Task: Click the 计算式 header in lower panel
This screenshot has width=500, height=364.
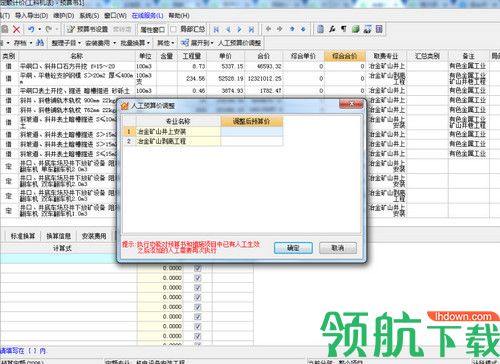Action: [62, 248]
